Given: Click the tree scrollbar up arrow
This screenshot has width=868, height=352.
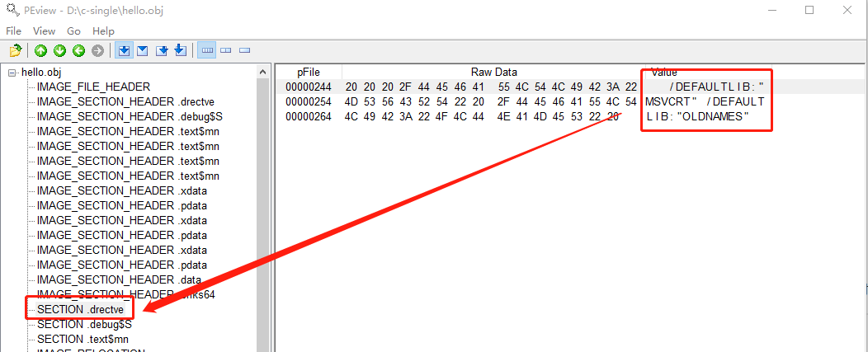Looking at the screenshot, I should [x=263, y=71].
